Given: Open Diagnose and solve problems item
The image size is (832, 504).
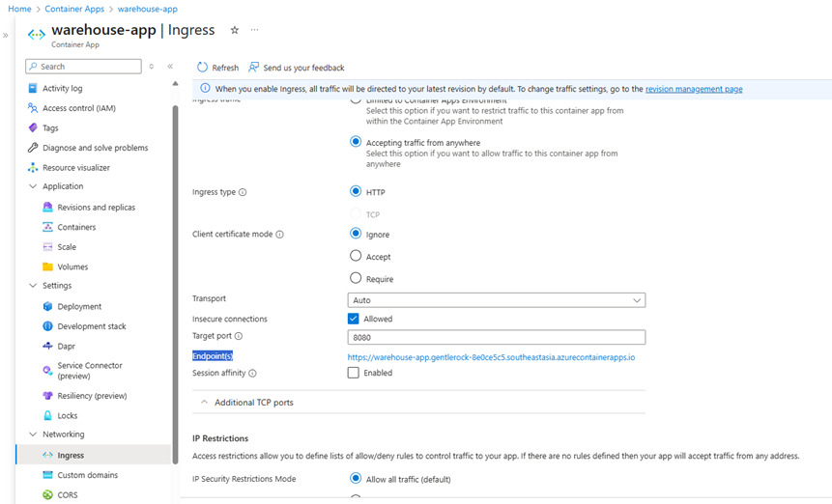Looking at the screenshot, I should [x=96, y=148].
